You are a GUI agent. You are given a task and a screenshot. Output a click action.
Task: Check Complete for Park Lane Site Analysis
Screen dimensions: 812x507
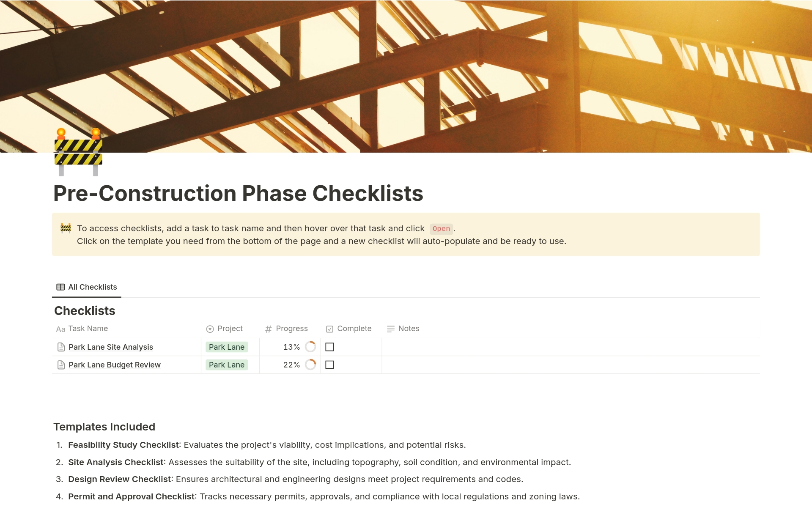(x=330, y=347)
